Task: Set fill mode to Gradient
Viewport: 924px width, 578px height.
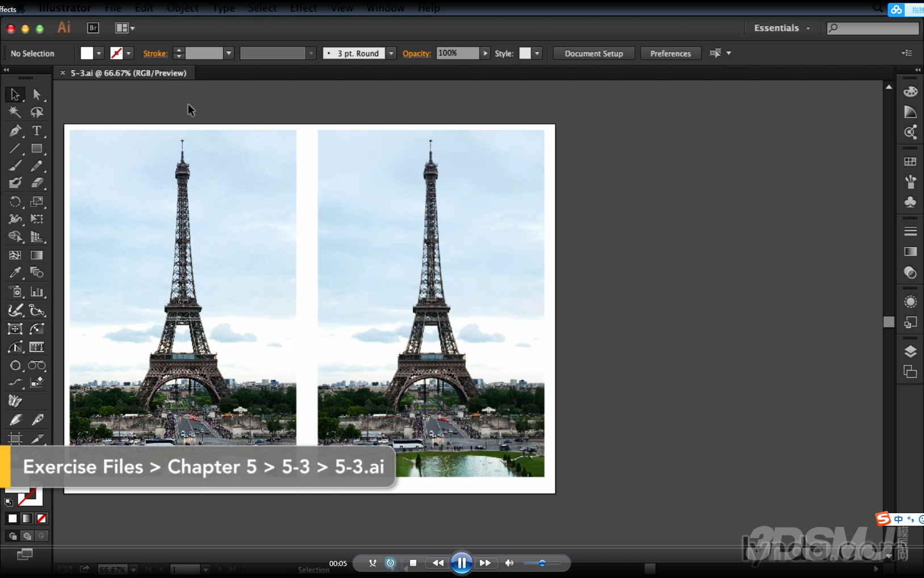Action: 27,518
